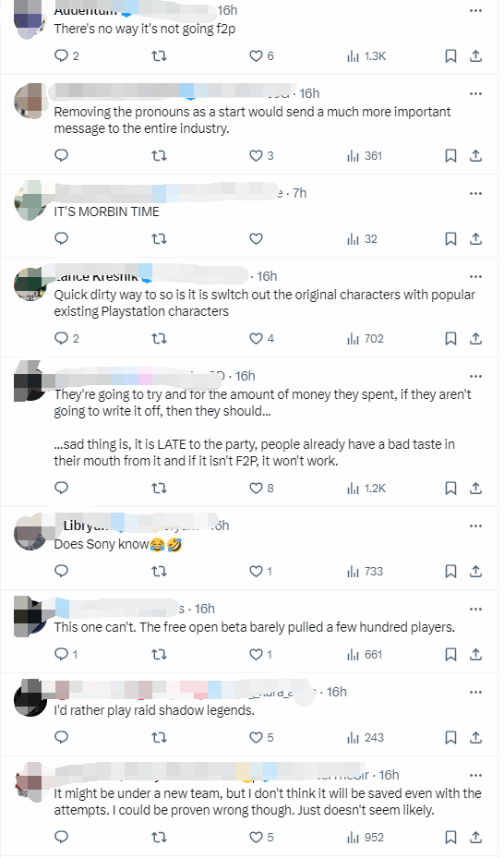The height and width of the screenshot is (858, 504).
Task: Open more options on "IT'S MORBIN TIME" tweet
Action: pos(475,193)
